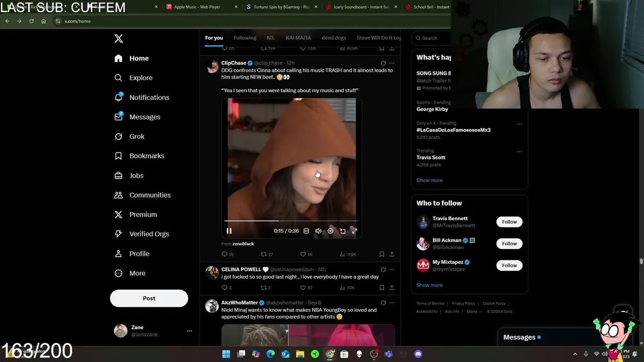Image resolution: width=644 pixels, height=362 pixels.
Task: Follow Bill Ackman
Action: pos(509,244)
